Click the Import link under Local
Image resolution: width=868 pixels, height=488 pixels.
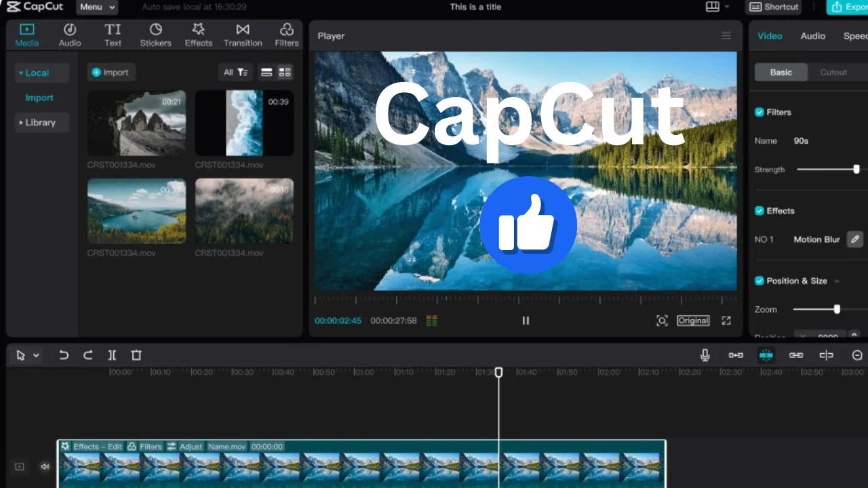pyautogui.click(x=39, y=98)
